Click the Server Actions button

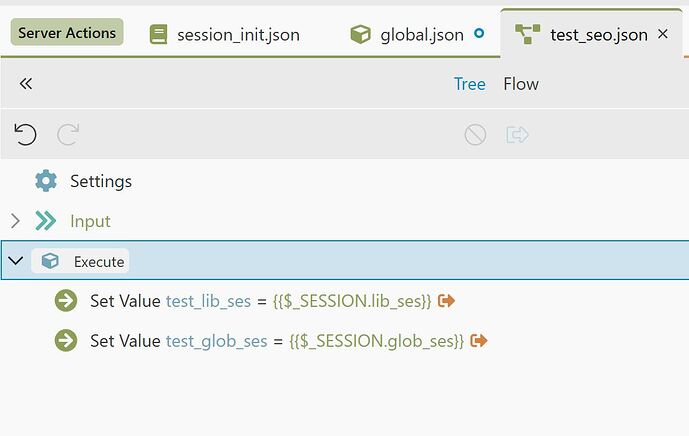(67, 33)
